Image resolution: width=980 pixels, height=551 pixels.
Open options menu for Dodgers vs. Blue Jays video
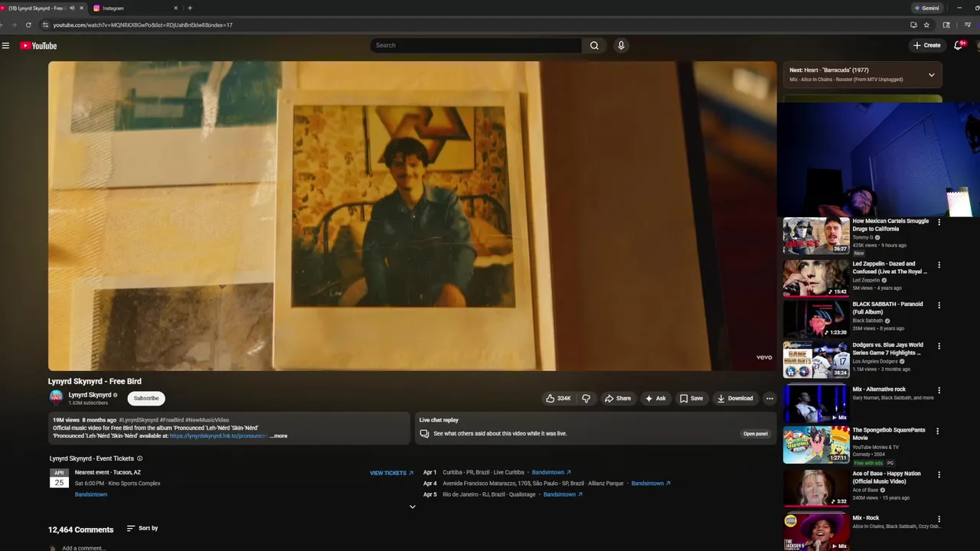coord(939,346)
